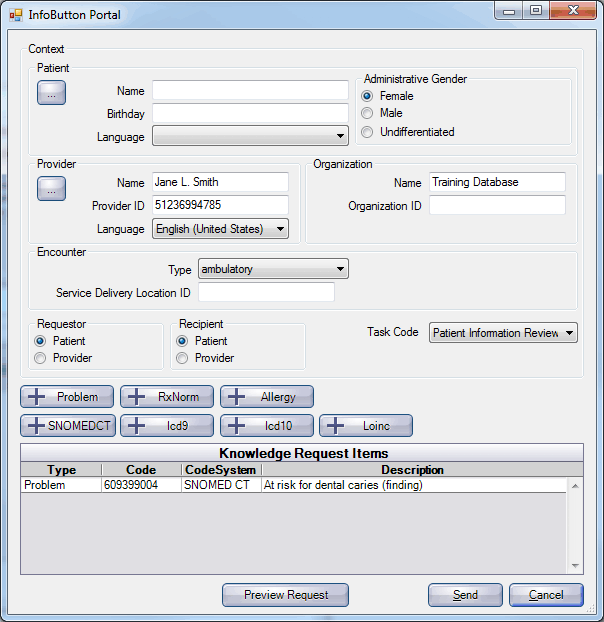Add a SNOMEDCT code item
The image size is (604, 622).
[67, 426]
